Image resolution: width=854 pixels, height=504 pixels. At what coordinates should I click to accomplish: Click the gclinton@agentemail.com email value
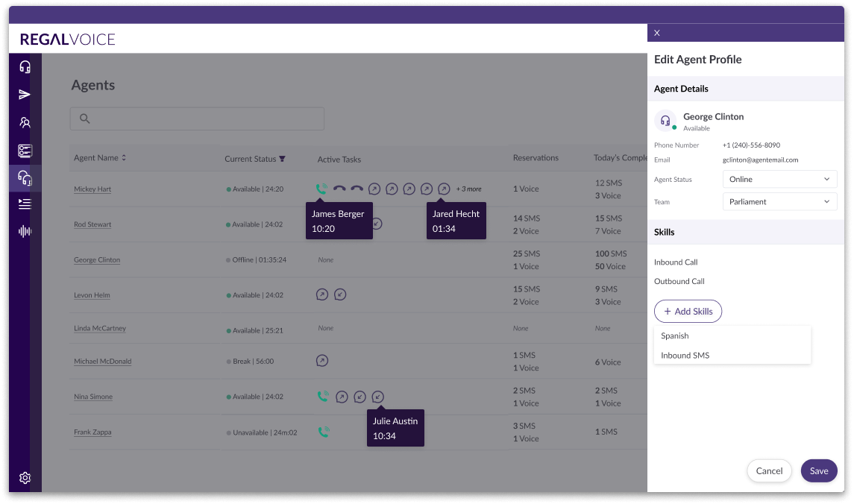[760, 160]
